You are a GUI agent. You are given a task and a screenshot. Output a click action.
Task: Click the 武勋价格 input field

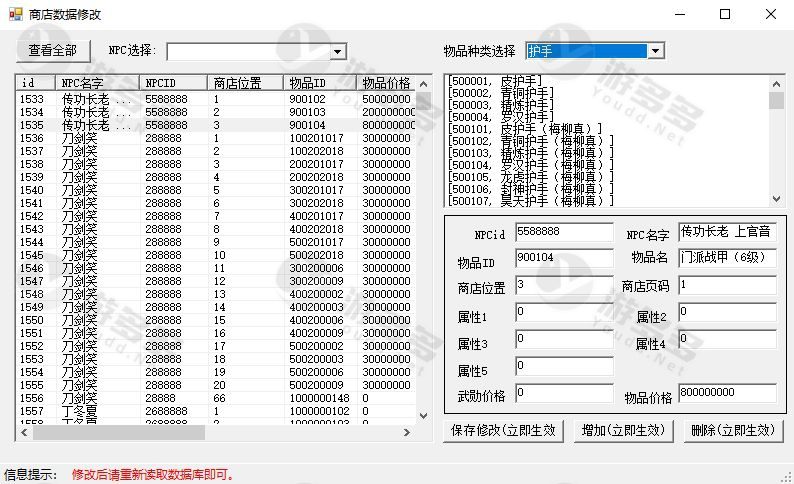(x=564, y=394)
